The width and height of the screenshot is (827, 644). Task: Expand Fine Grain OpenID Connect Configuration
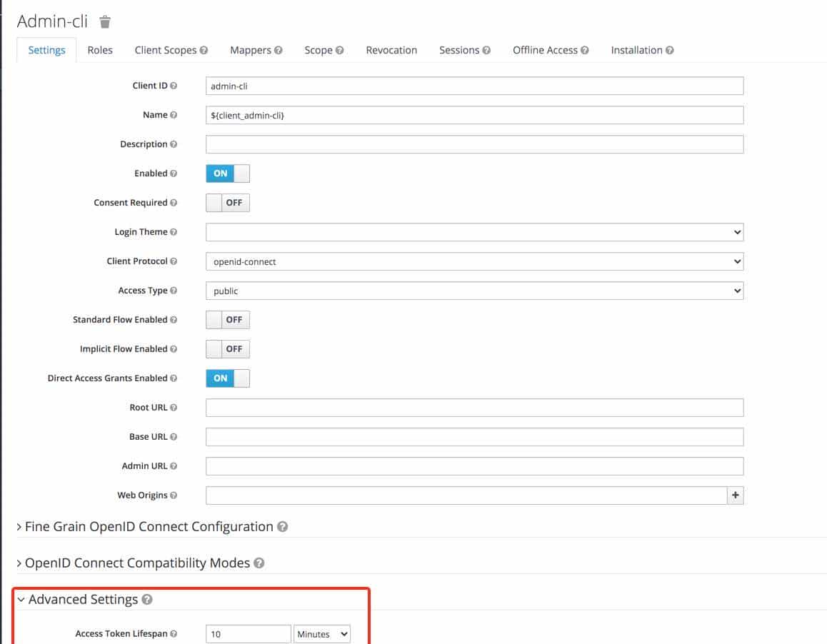(149, 527)
